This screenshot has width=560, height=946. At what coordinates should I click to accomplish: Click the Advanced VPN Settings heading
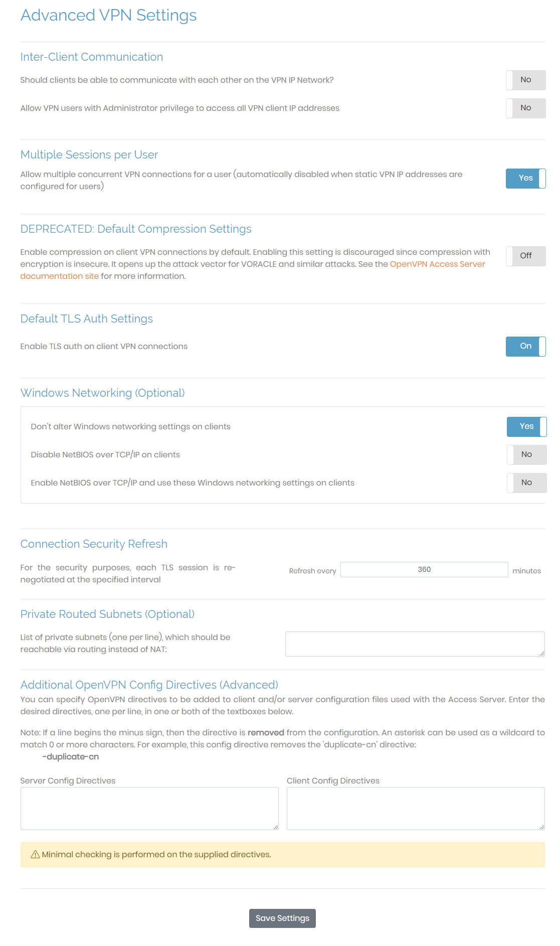click(108, 16)
